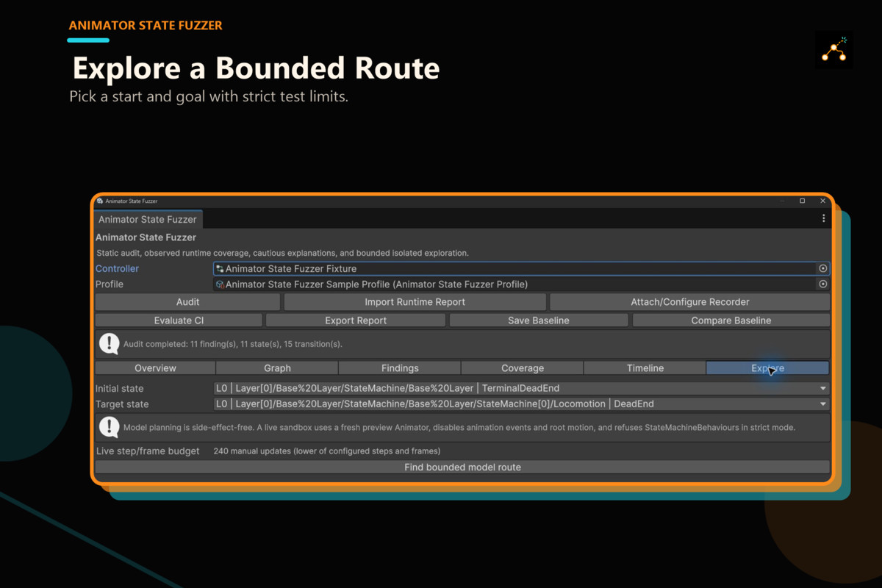This screenshot has height=588, width=882.
Task: Click the Target state label
Action: coord(122,404)
